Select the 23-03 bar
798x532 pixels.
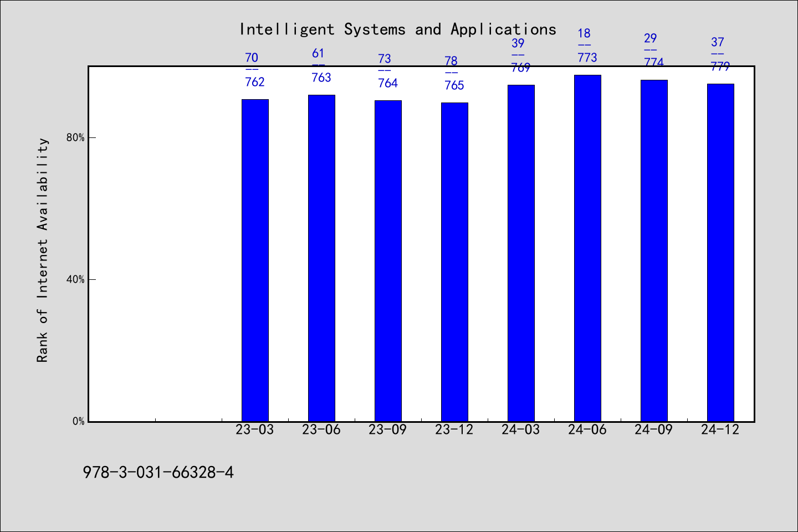255,260
